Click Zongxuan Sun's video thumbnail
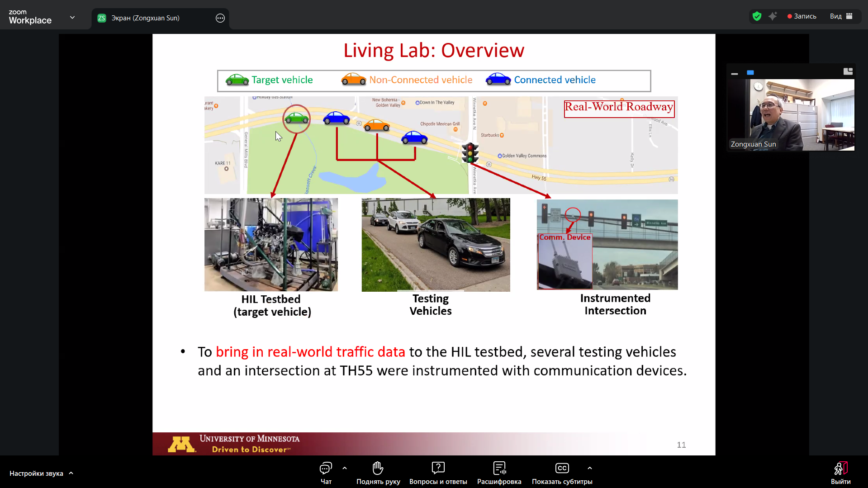The width and height of the screenshot is (868, 488). point(790,115)
